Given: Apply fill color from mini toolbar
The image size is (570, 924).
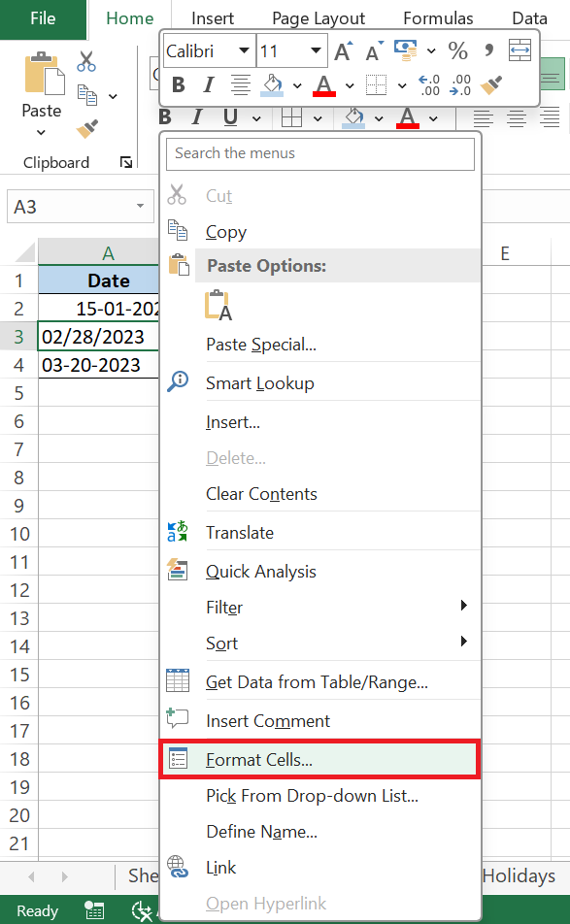Looking at the screenshot, I should [272, 84].
